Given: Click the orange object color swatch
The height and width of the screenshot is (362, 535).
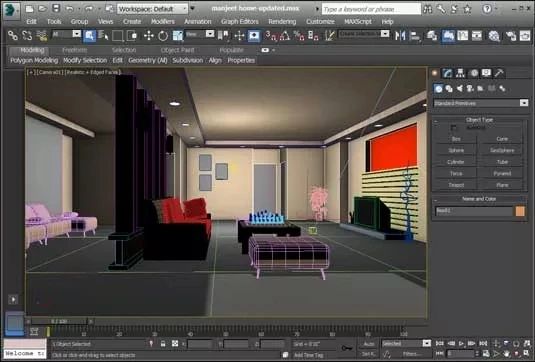Looking at the screenshot, I should pos(520,212).
